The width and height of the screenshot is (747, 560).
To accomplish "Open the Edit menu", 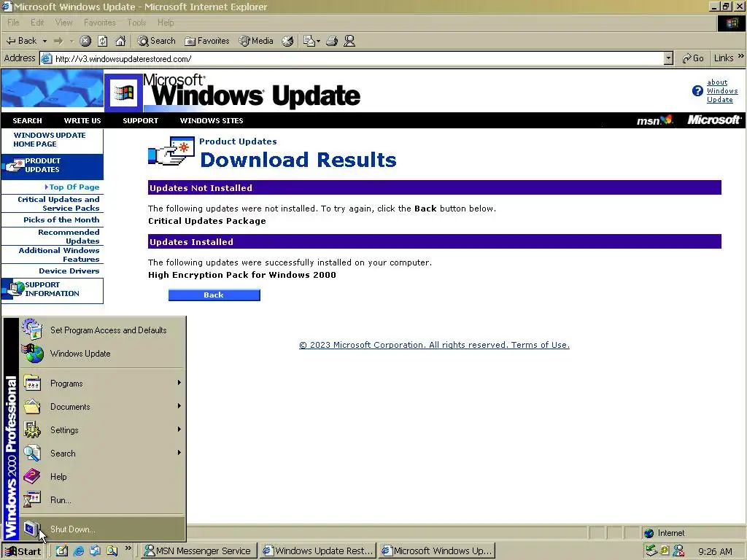I will (37, 23).
